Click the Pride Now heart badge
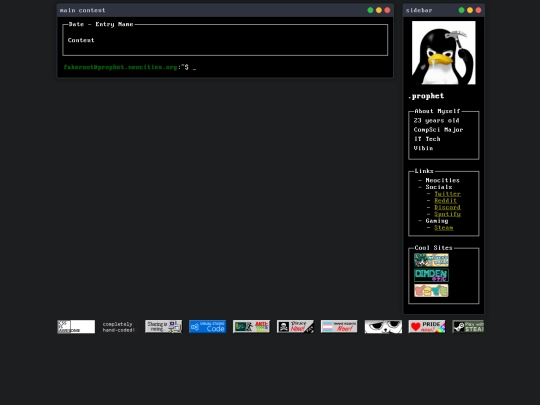 427,326
